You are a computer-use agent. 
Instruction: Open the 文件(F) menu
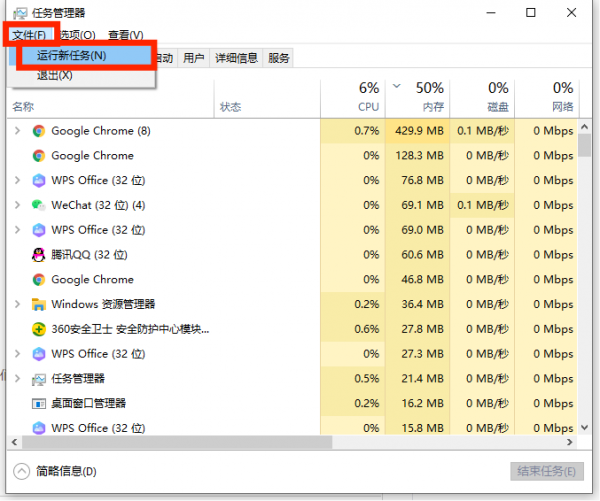[x=29, y=35]
